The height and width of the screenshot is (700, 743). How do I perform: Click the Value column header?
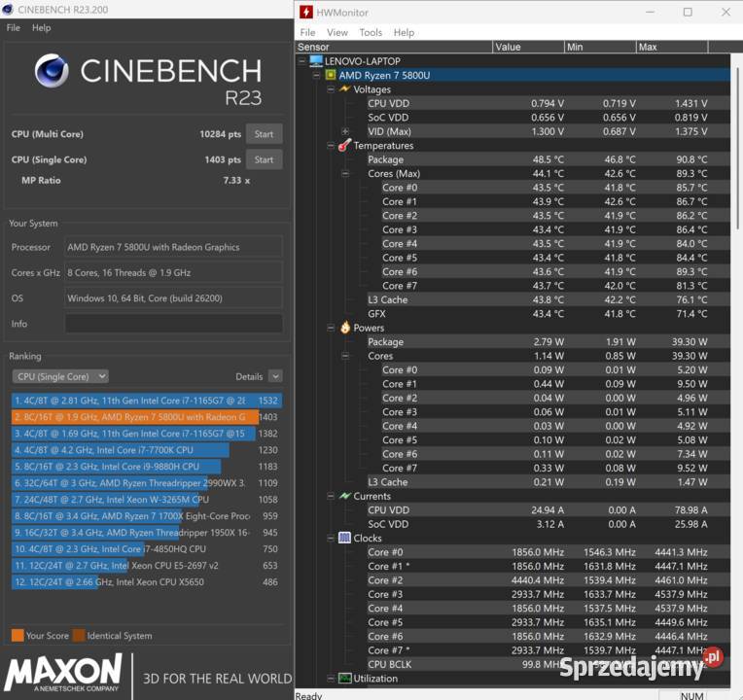[528, 47]
